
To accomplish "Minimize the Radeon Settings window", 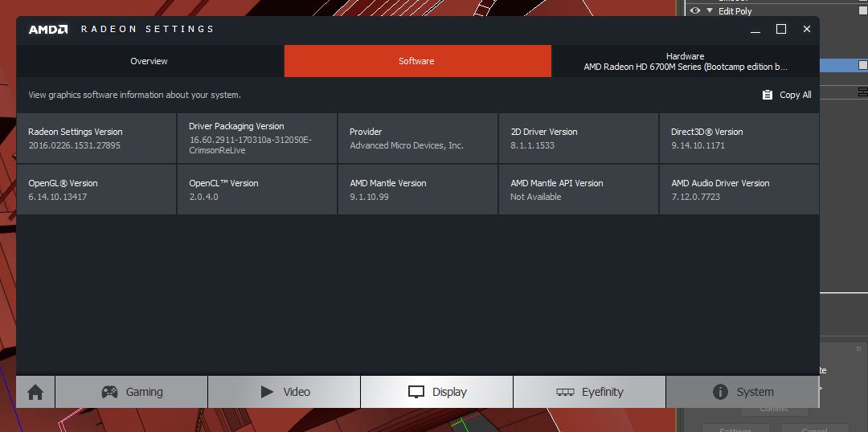I will click(755, 30).
